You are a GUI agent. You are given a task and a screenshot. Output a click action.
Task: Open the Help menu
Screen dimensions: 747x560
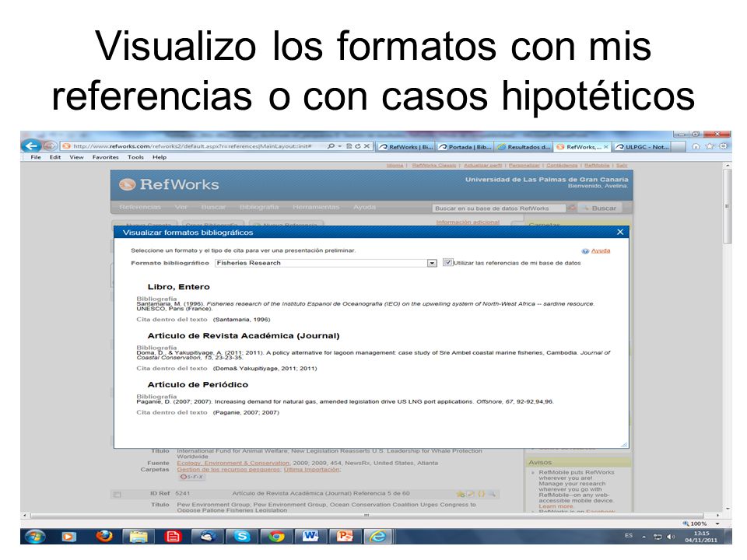tap(159, 157)
